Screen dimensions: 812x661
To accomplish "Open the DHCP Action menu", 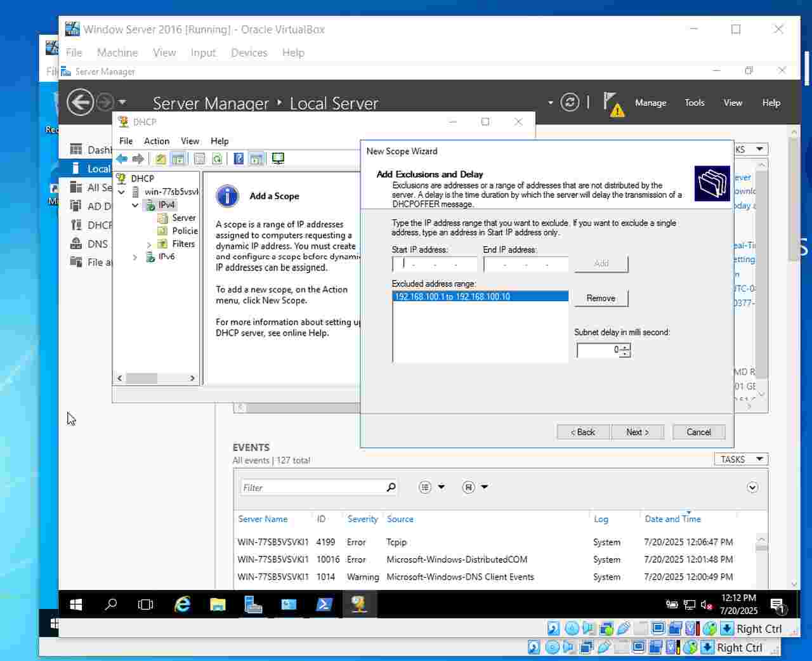I will pos(157,141).
